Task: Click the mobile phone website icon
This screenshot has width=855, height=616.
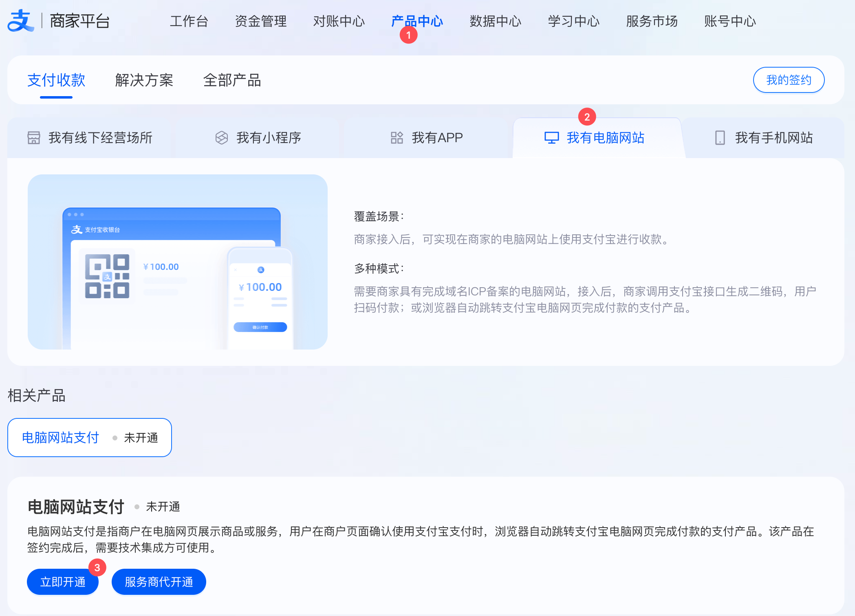Action: click(x=720, y=138)
